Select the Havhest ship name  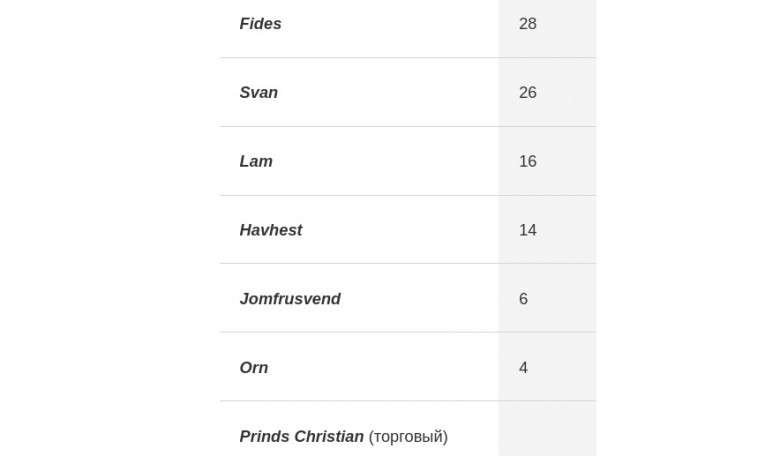tap(271, 230)
